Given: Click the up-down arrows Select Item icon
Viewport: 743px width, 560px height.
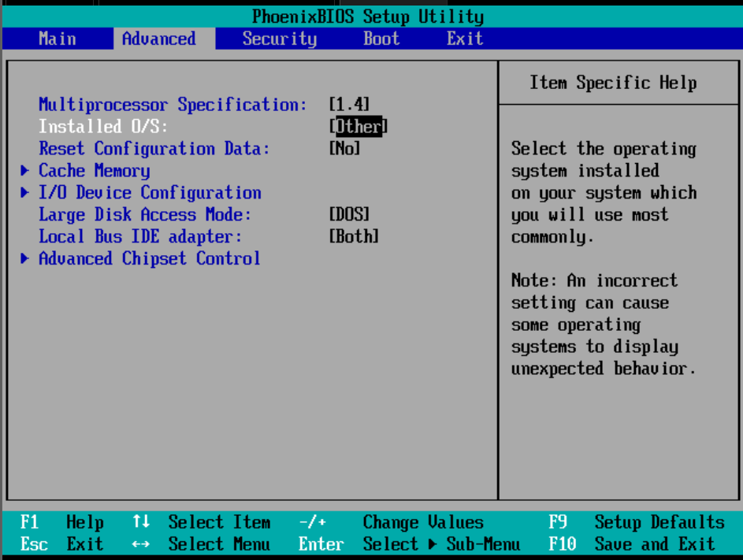Looking at the screenshot, I should 141,521.
